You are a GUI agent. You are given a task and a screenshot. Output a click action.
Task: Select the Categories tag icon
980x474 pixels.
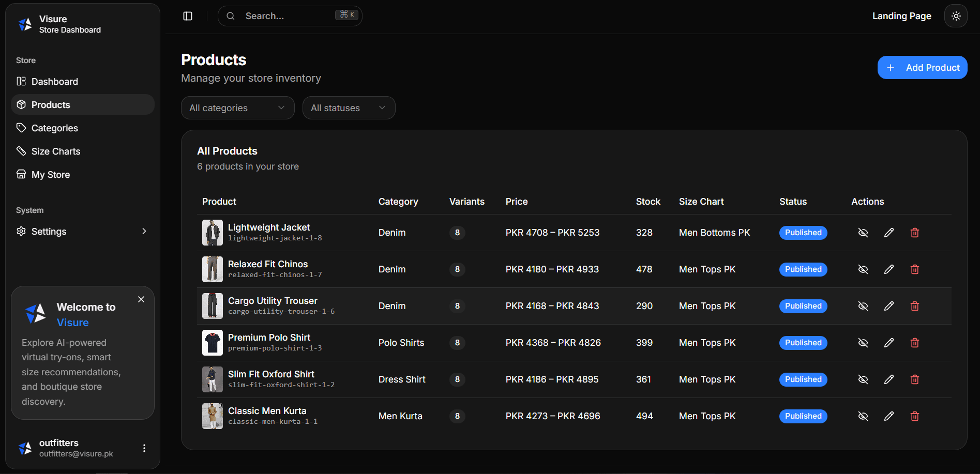click(21, 128)
